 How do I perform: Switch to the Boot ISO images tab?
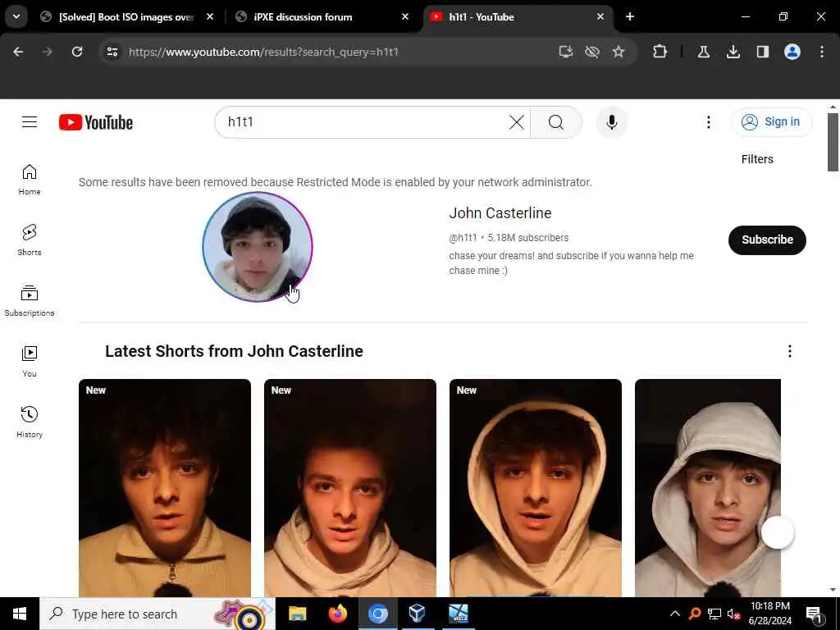click(127, 17)
